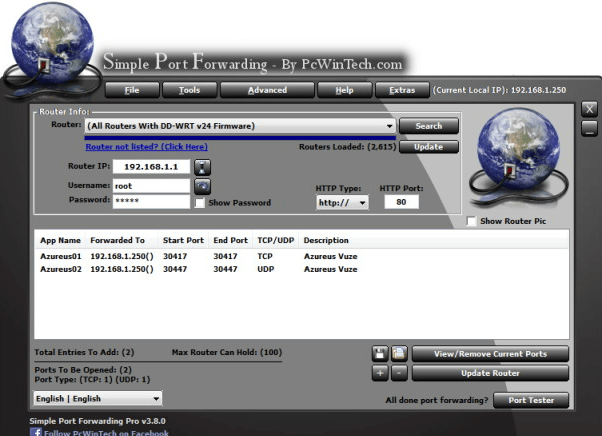
Task: Click the Router IP input field
Action: [151, 167]
